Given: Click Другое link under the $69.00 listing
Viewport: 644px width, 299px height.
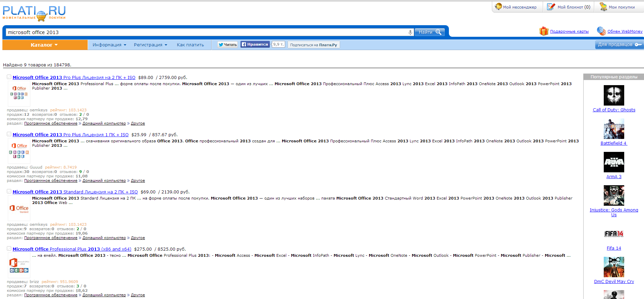Looking at the screenshot, I should [x=138, y=238].
